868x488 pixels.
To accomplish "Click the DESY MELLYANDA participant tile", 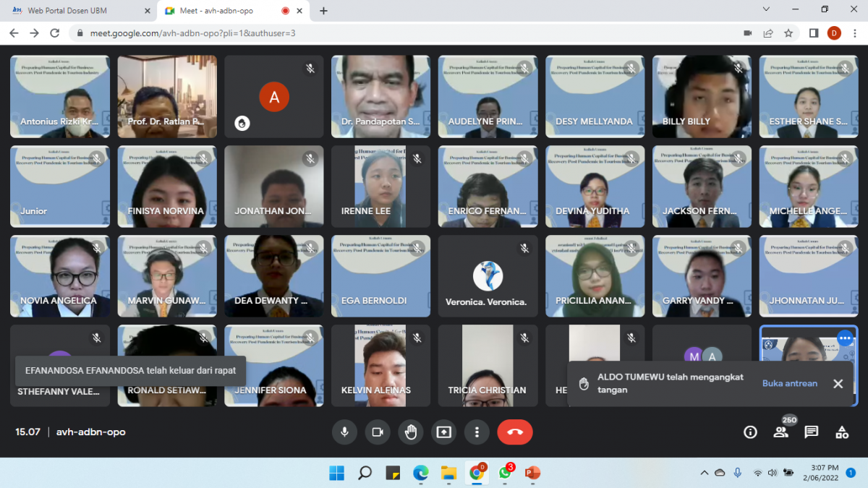I will 595,97.
